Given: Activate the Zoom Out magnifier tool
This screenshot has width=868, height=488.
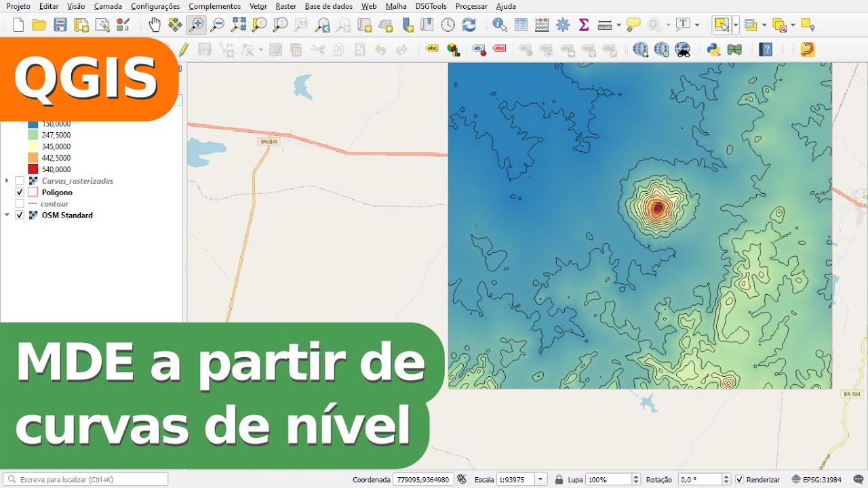Looking at the screenshot, I should click(x=217, y=26).
